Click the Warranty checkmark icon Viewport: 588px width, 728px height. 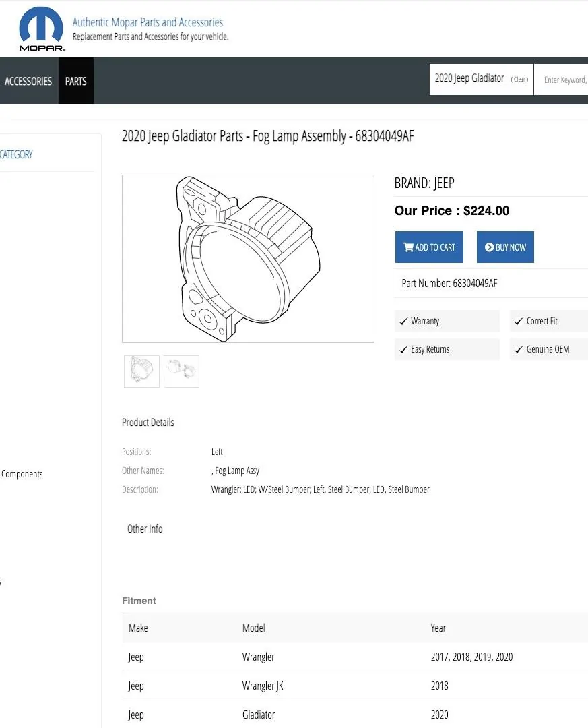[x=403, y=322]
